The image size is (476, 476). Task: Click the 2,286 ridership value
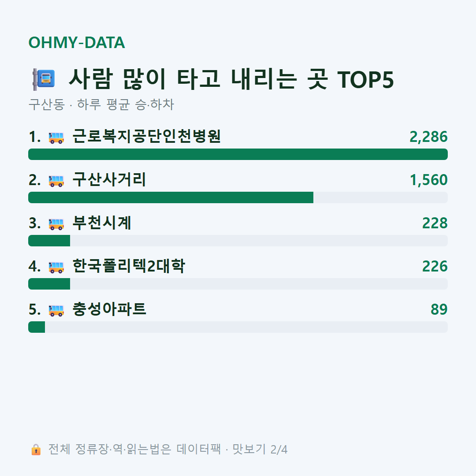coord(428,137)
